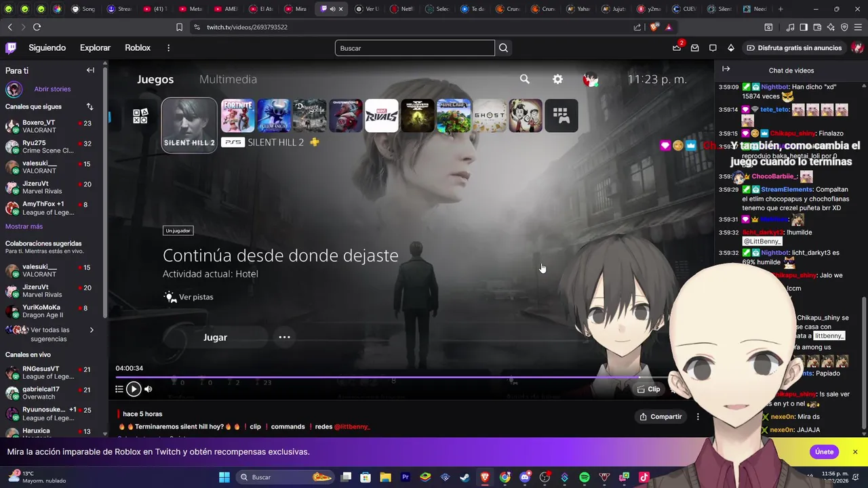This screenshot has width=868, height=488.
Task: Open the video chapters list icon
Action: pyautogui.click(x=119, y=389)
